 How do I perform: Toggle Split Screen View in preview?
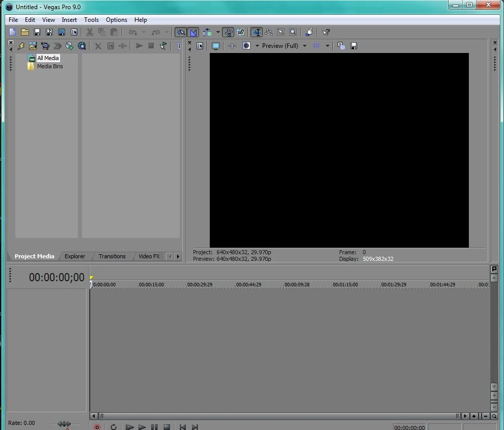[246, 46]
